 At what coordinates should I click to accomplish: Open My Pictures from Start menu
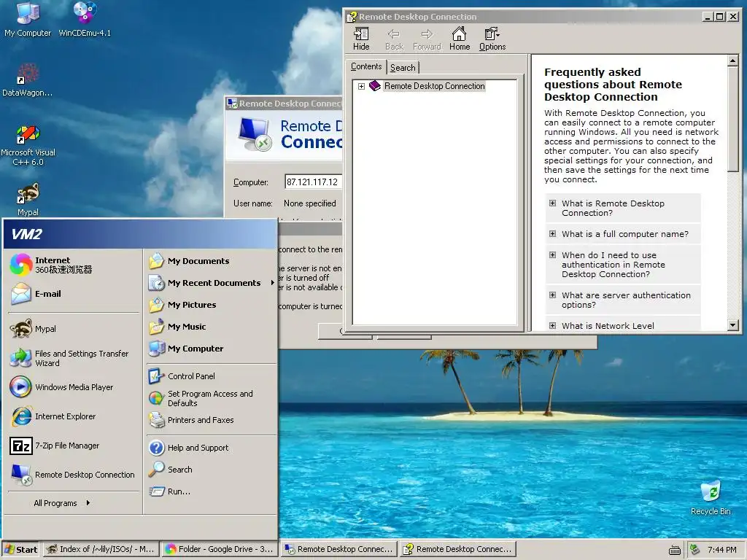(x=212, y=305)
